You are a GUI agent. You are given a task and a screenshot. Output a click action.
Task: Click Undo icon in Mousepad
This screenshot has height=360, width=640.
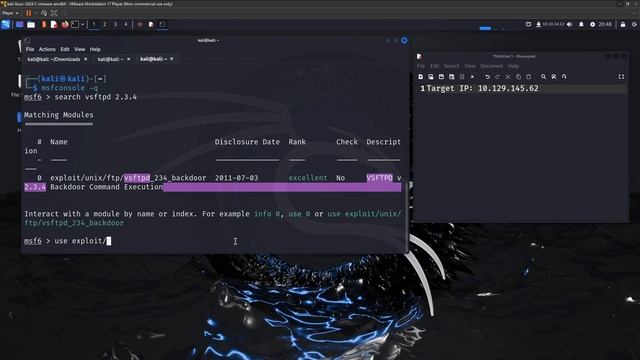click(487, 77)
